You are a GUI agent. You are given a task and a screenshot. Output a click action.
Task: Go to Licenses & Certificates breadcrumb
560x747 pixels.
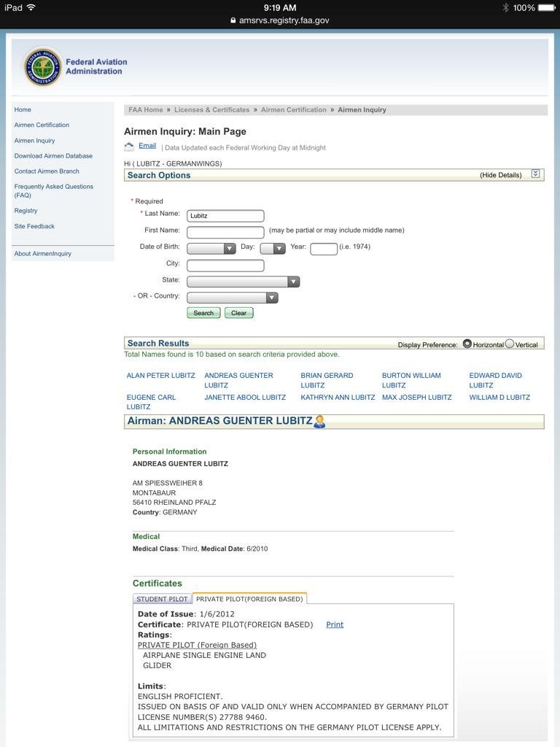click(x=211, y=110)
